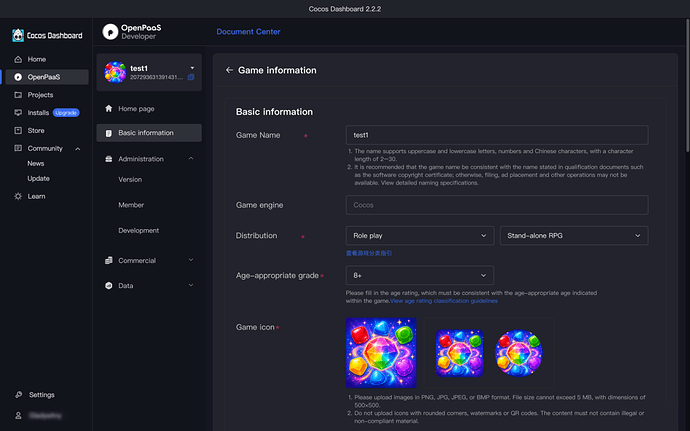Copy the test1 app ID with copy icon
The image size is (690, 431).
click(x=191, y=77)
